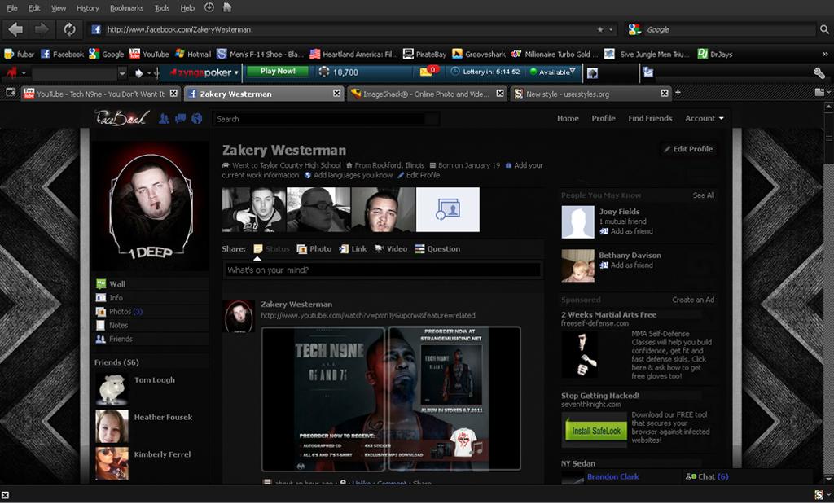Open the Zynga toolbar wrench settings icon
The image size is (834, 504).
[819, 72]
